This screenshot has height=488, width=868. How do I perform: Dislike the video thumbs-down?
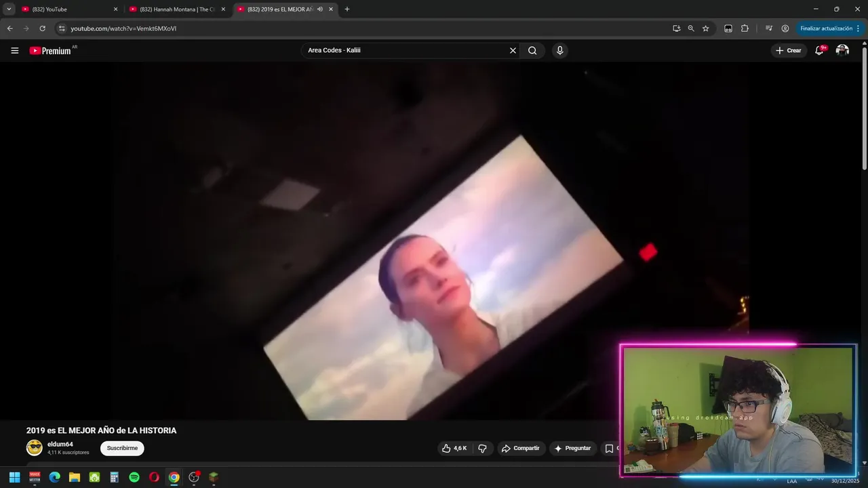coord(483,448)
